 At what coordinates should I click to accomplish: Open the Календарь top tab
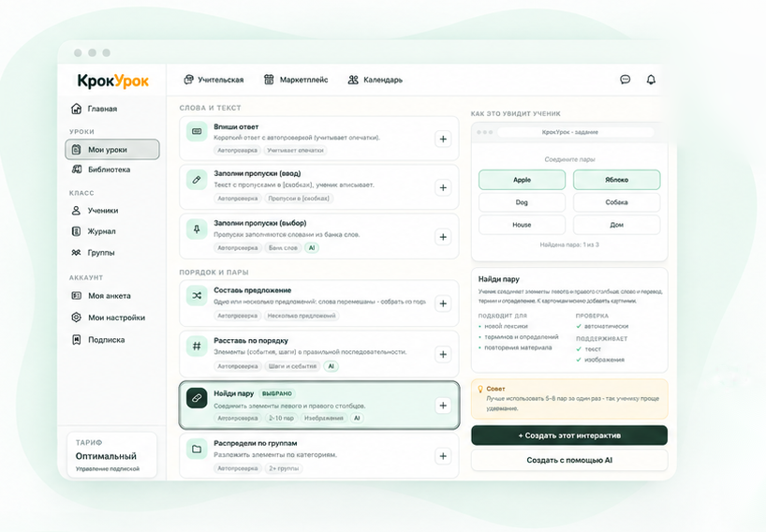pos(376,80)
